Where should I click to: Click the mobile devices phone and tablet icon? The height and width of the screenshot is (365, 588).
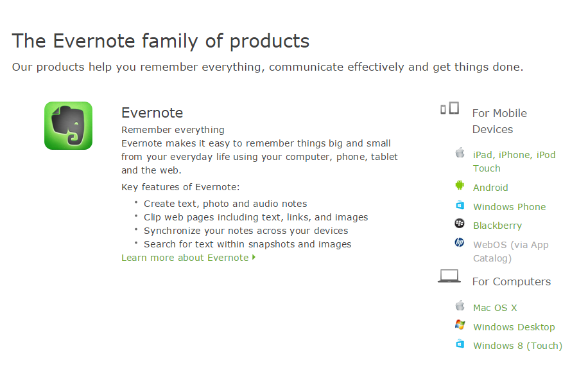[449, 108]
